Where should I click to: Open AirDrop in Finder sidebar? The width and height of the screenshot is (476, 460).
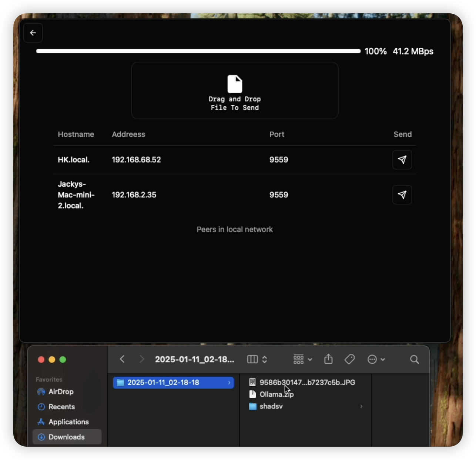[x=61, y=391]
